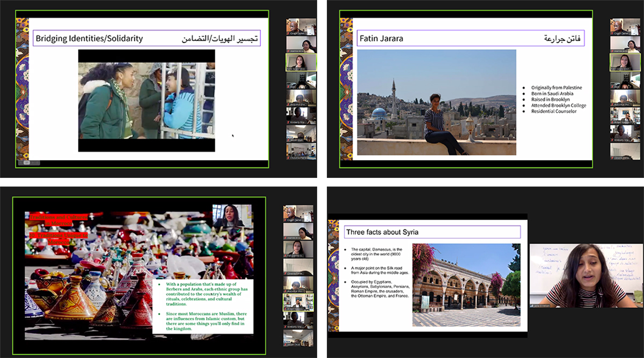Select the video of people at the metal gate

point(147,101)
